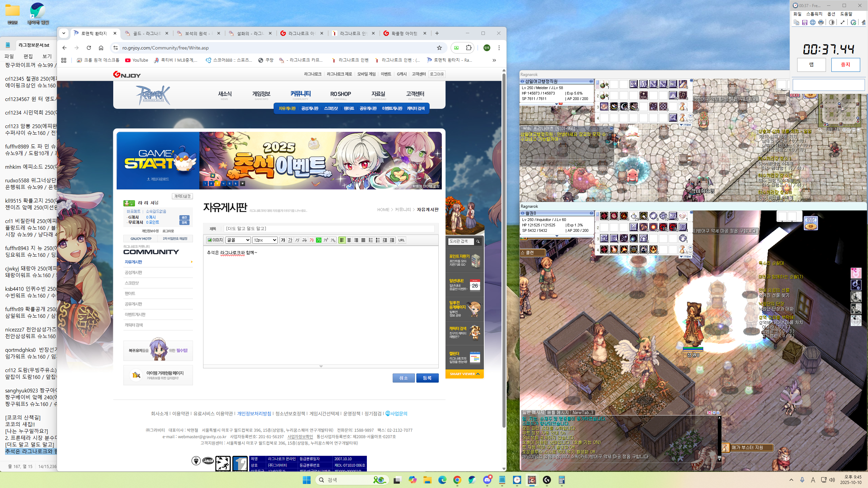Switch to 골드 - 라그나로크 browser tab

[x=146, y=33]
